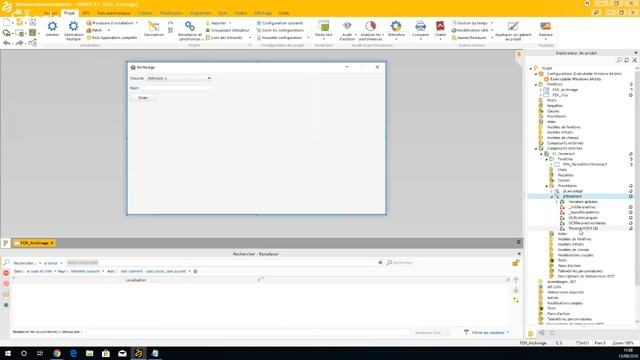Click Filtrer les résultats
The image size is (640, 360).
(x=487, y=333)
